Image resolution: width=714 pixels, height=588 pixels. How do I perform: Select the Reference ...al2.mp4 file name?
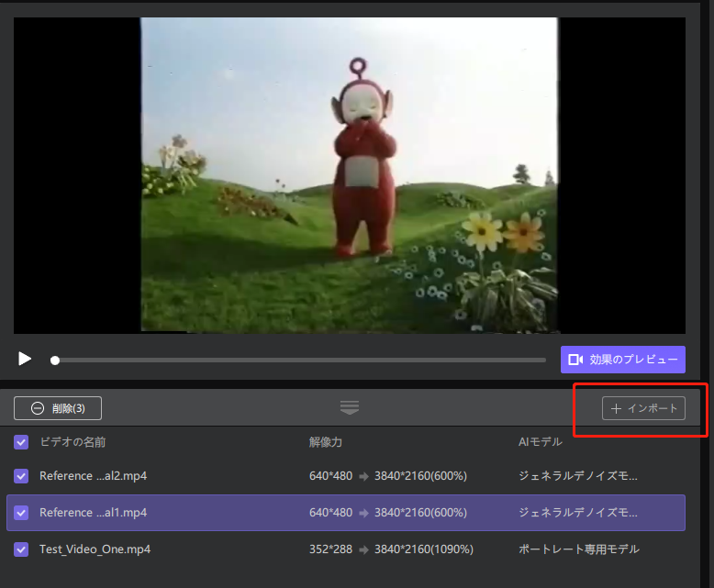coord(94,476)
